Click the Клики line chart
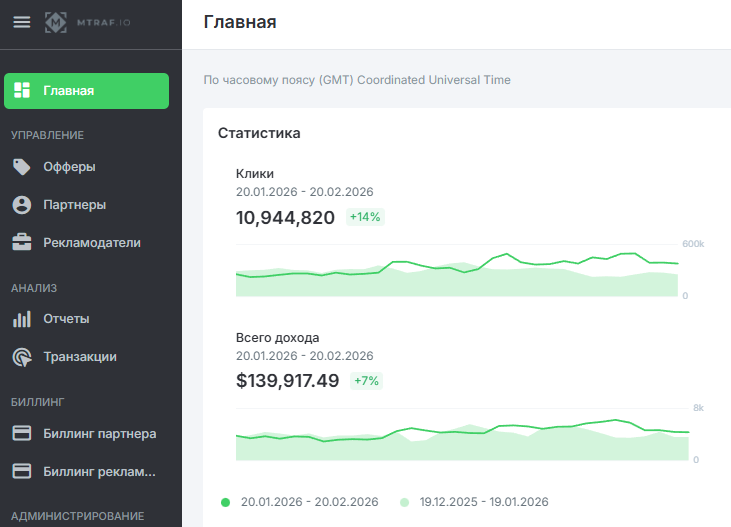The width and height of the screenshot is (731, 527). point(457,271)
